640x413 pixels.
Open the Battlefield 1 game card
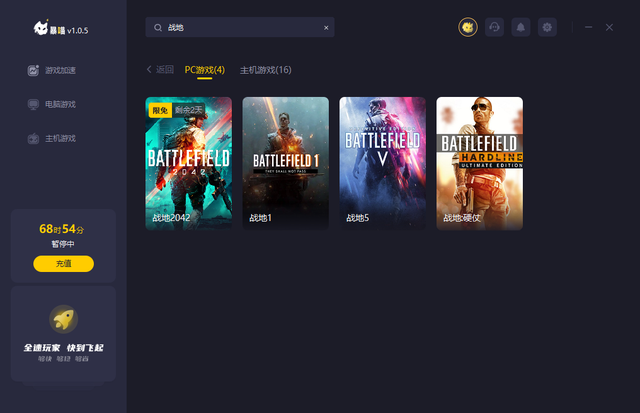[x=286, y=163]
